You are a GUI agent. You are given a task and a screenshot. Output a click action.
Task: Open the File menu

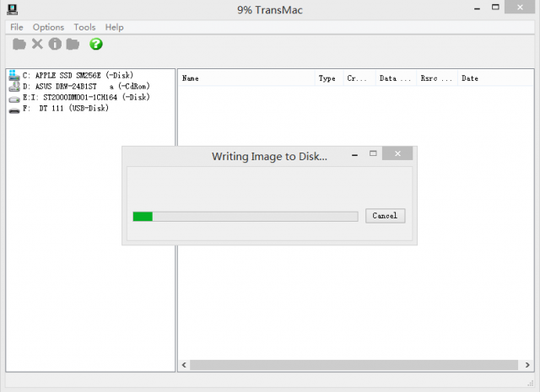point(17,27)
